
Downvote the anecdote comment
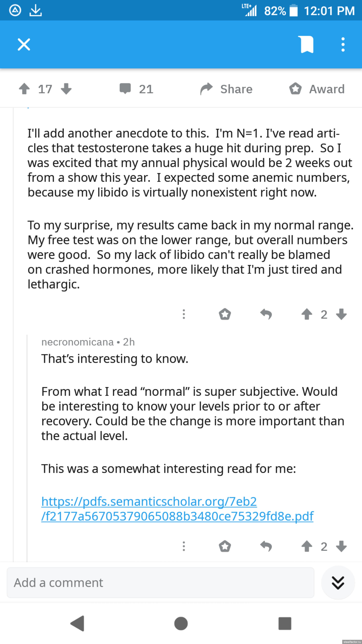[x=341, y=314]
